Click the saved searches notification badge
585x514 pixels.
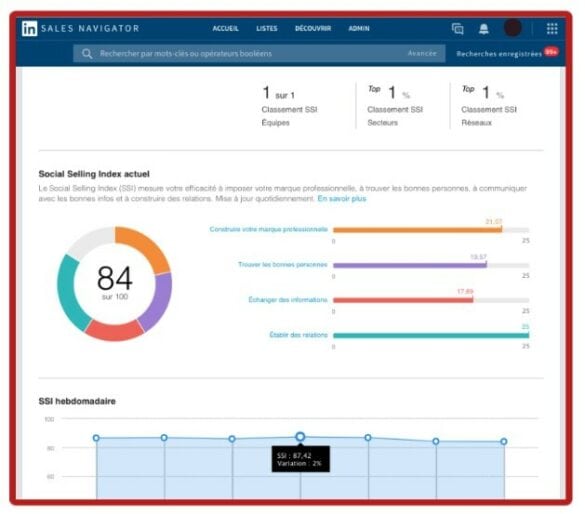tap(551, 51)
